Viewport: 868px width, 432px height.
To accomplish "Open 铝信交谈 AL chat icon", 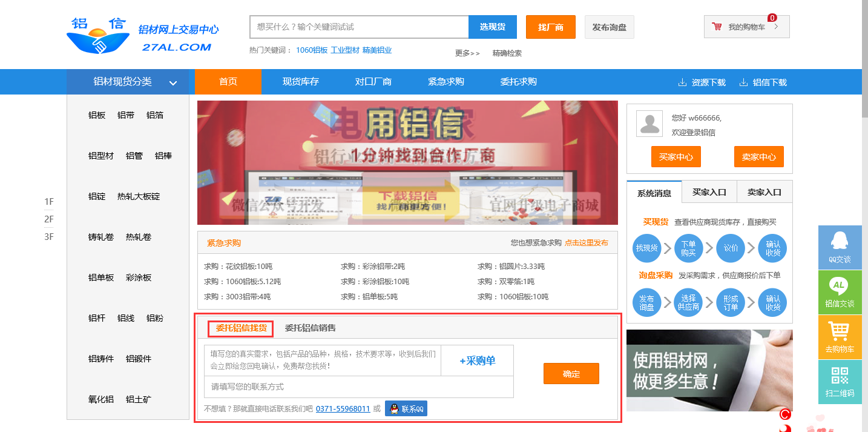I will (839, 285).
